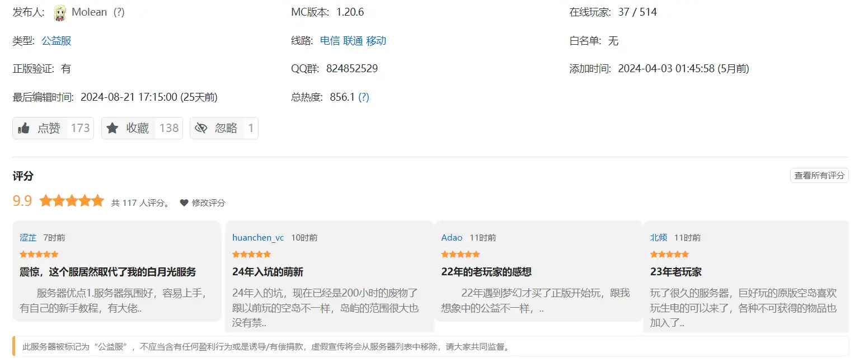Click the star 收藏 favorite icon
868x362 pixels.
(112, 128)
